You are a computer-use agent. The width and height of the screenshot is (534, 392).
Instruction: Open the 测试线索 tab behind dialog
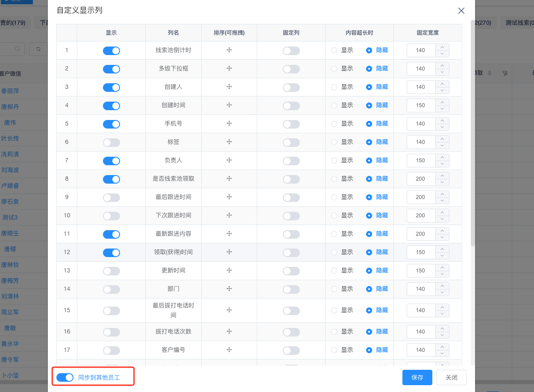517,23
